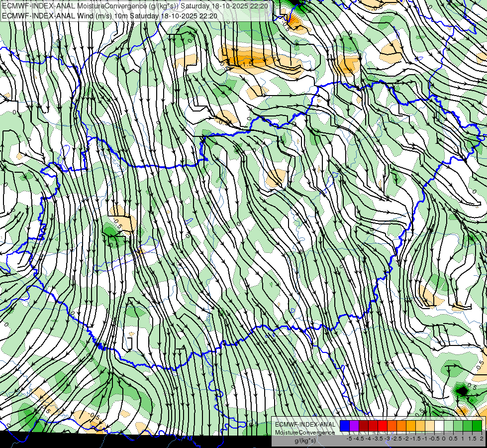Click the -5 legend scale value
The image size is (487, 448).
click(x=349, y=439)
